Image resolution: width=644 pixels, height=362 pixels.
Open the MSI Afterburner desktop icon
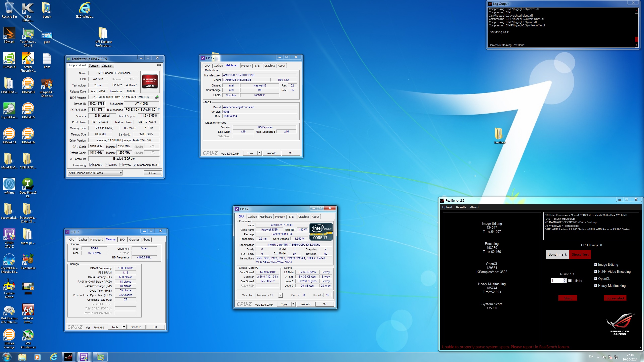tap(28, 339)
